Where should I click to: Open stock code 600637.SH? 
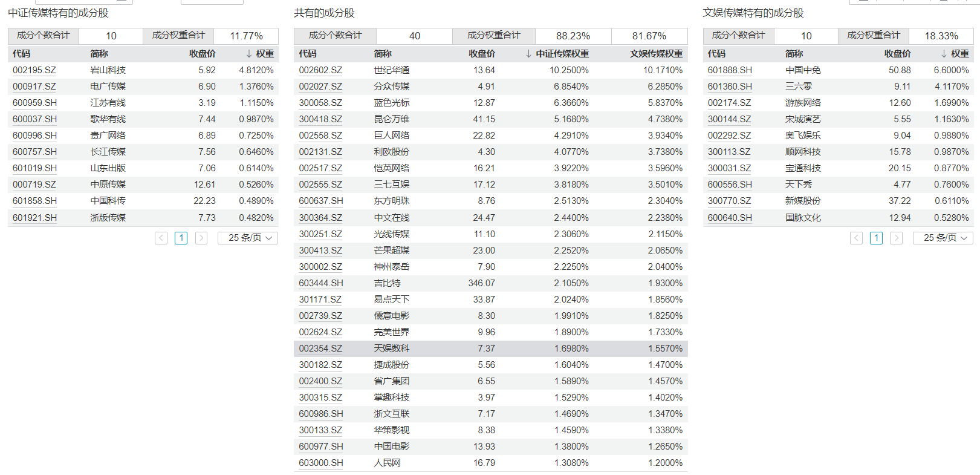[321, 201]
